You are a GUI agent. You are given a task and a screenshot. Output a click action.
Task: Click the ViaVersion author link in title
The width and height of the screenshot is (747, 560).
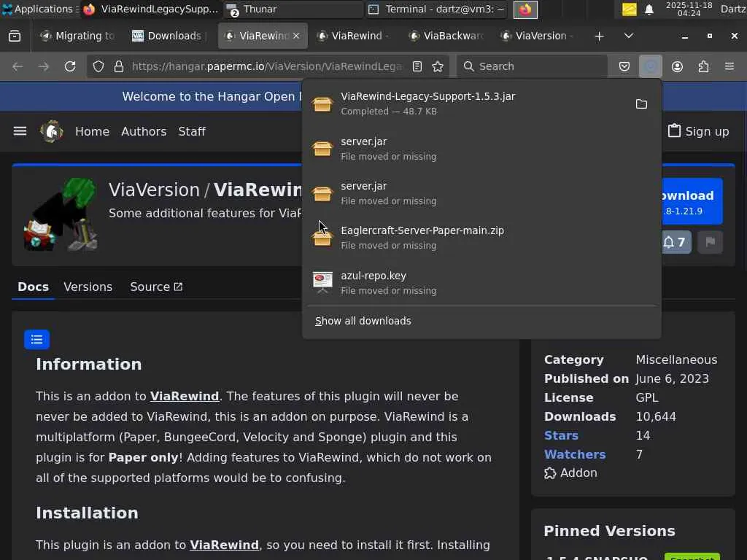[154, 190]
